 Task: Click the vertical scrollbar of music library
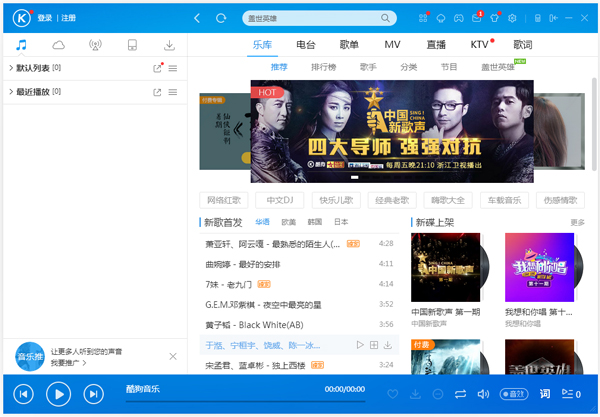click(x=594, y=124)
